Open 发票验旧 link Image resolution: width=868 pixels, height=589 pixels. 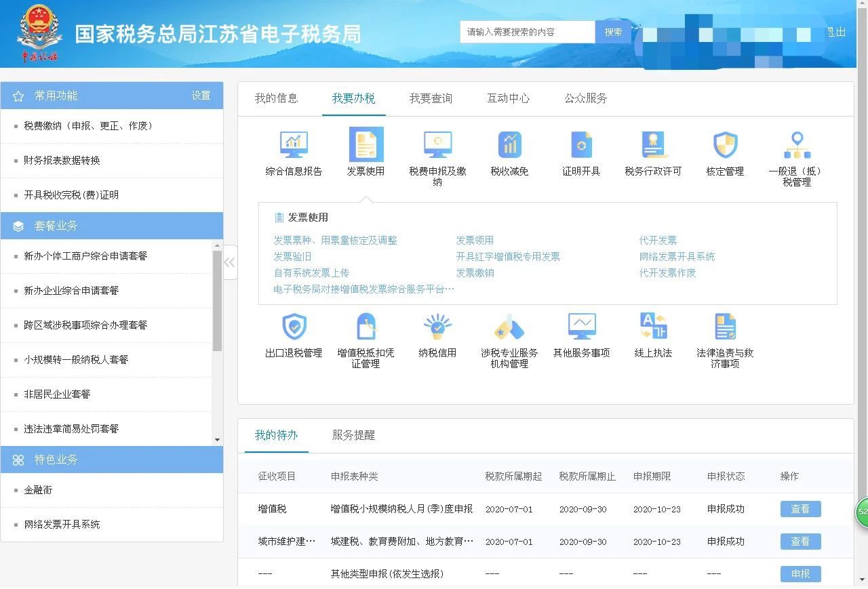(x=292, y=257)
